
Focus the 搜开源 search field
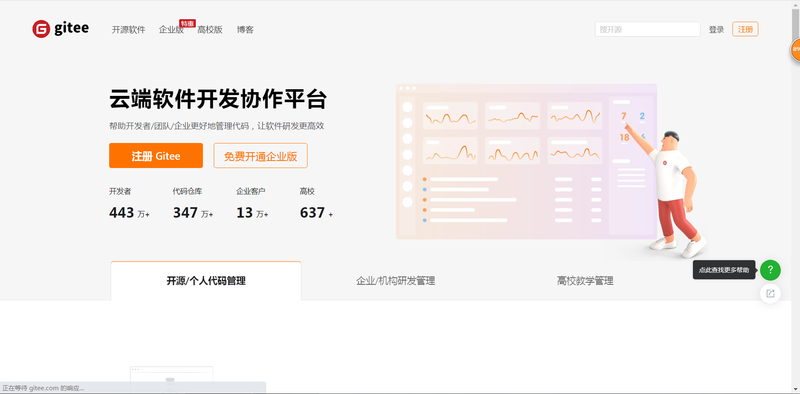[x=647, y=30]
